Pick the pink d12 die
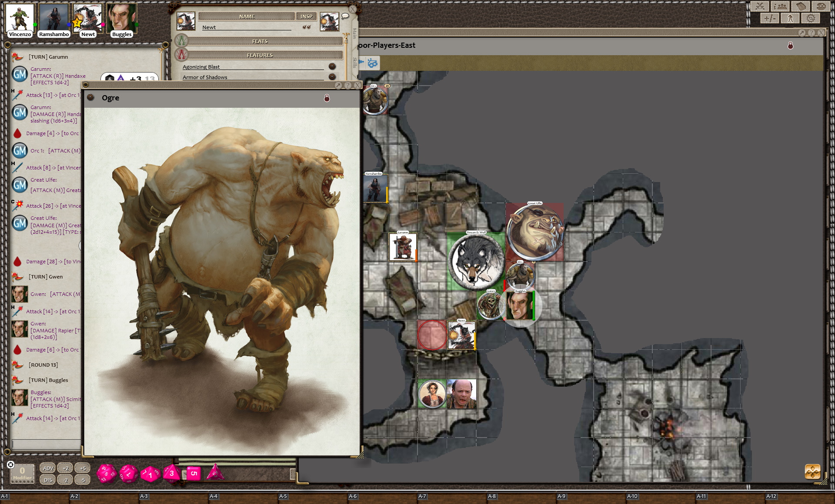835x504 pixels. click(x=128, y=474)
